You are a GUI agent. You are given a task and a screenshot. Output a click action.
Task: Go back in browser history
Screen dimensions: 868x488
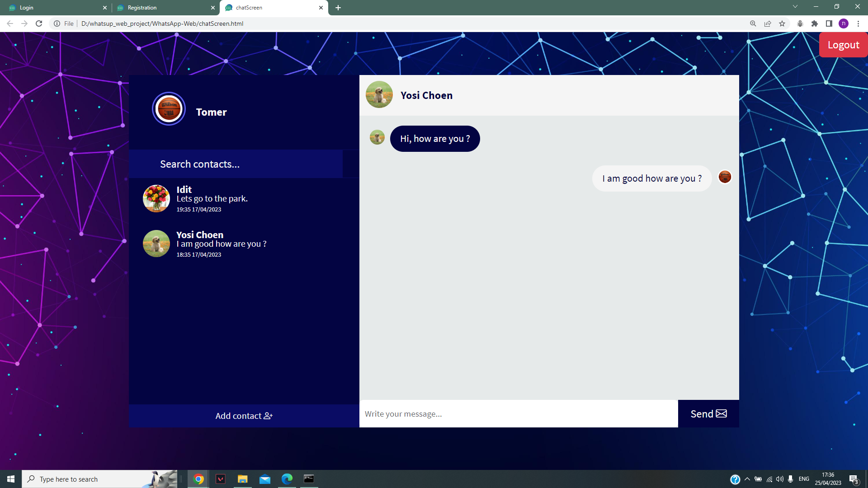[x=10, y=23]
